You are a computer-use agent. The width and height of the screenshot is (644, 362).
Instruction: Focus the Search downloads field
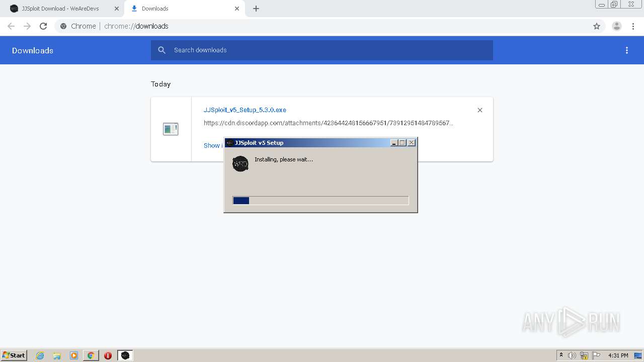322,50
